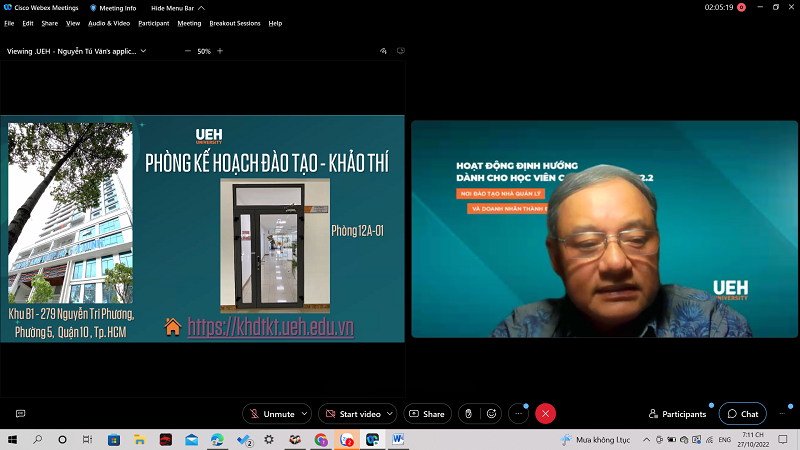
Task: Click the khdtkt.ueh.edu.vn link in slide
Action: click(270, 327)
